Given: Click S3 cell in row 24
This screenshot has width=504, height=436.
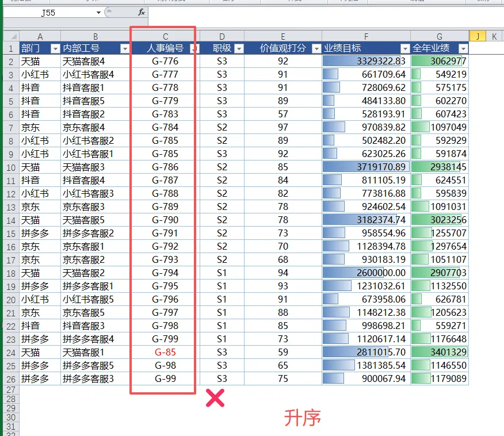Looking at the screenshot, I should 222,353.
